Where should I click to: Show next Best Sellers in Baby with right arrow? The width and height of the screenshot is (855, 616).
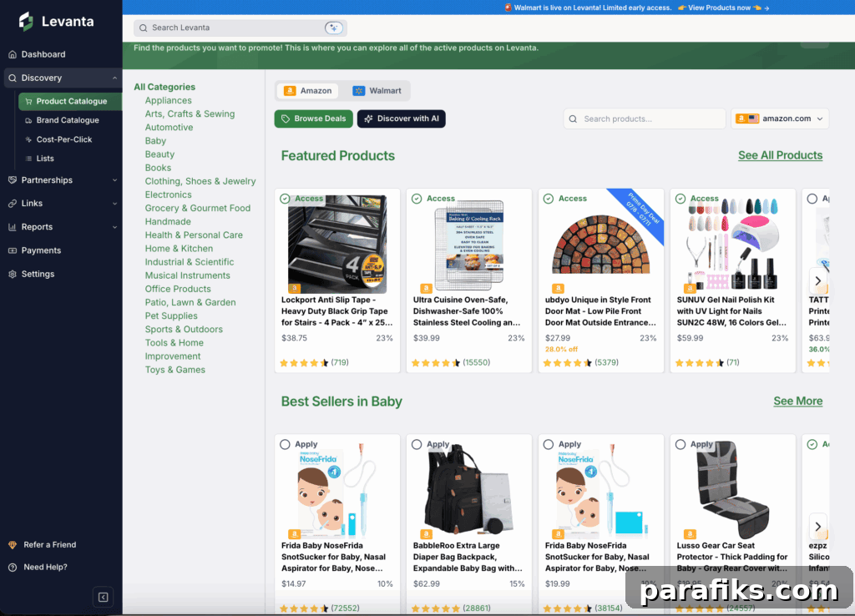click(x=818, y=526)
